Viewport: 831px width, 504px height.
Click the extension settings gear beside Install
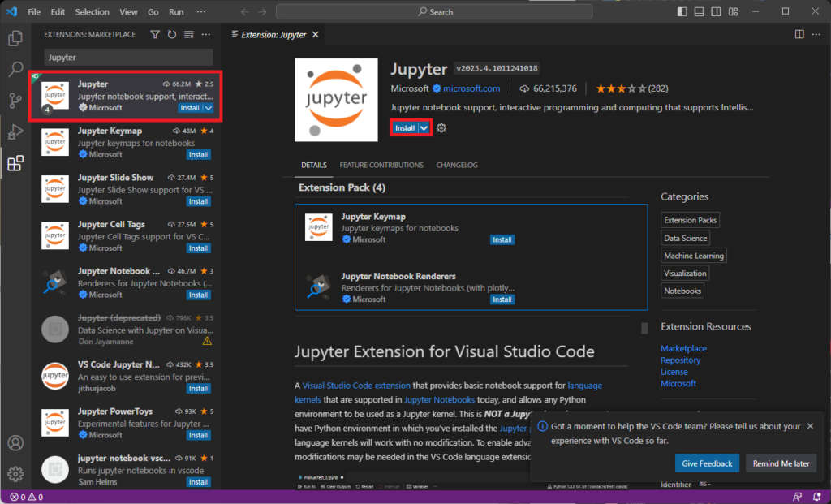(x=441, y=127)
